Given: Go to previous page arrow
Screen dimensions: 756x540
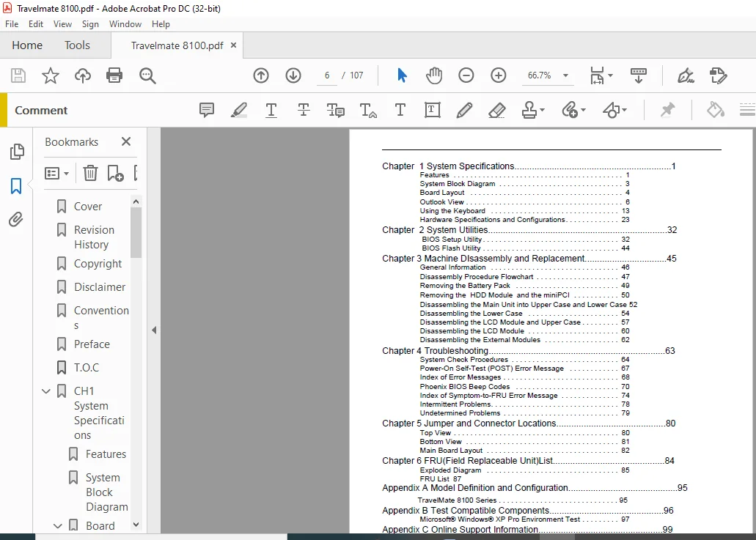Looking at the screenshot, I should pos(261,75).
